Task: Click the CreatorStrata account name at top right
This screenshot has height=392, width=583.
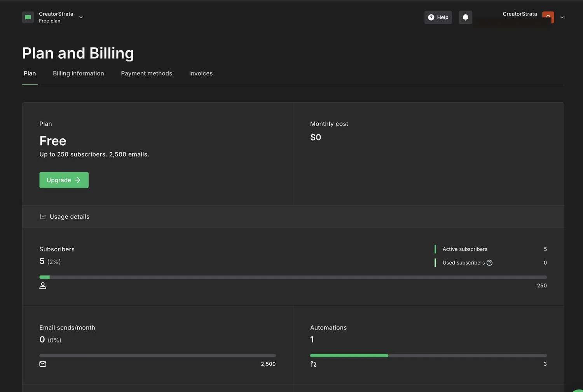Action: (x=520, y=14)
